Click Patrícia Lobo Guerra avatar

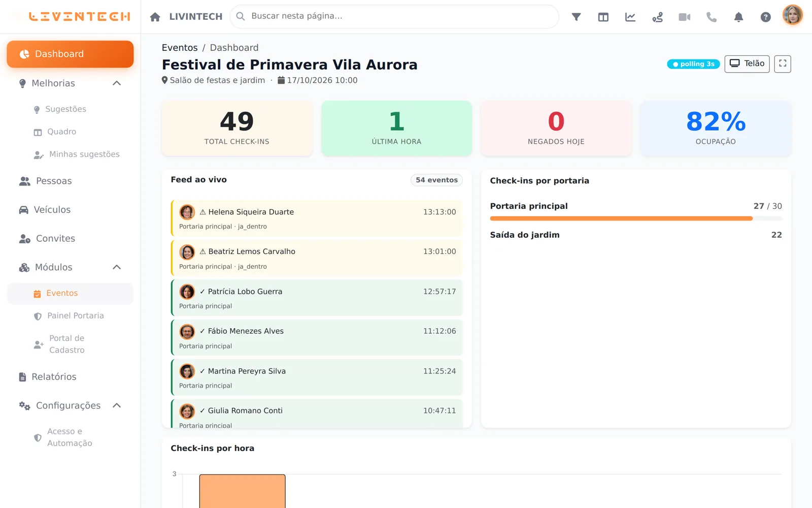click(187, 292)
